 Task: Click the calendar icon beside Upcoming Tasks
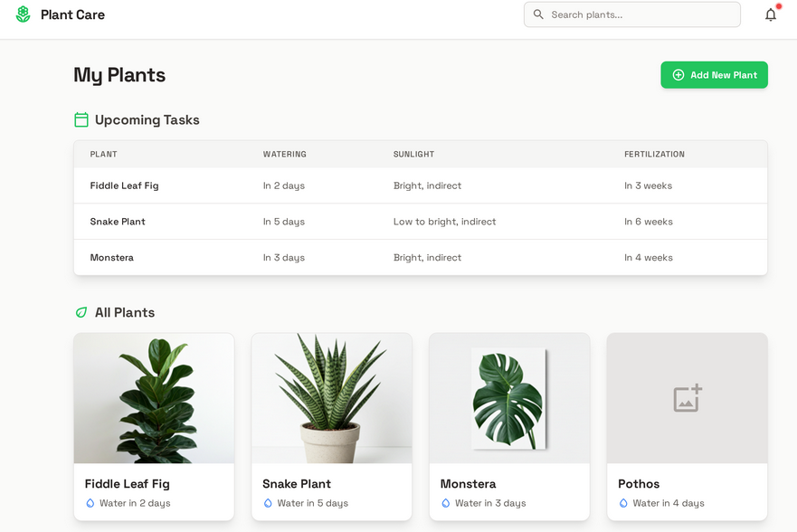(x=81, y=119)
